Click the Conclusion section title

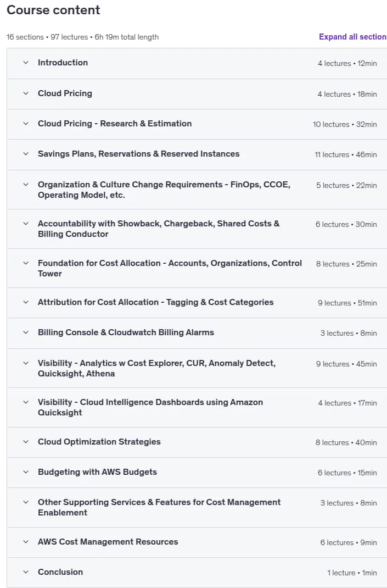pyautogui.click(x=60, y=572)
